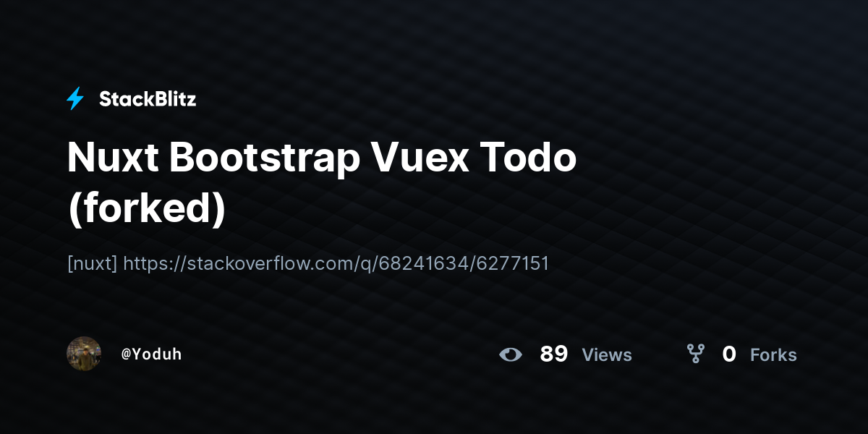Click the eye icon beside 89
Image resolution: width=868 pixels, height=434 pixels.
511,354
